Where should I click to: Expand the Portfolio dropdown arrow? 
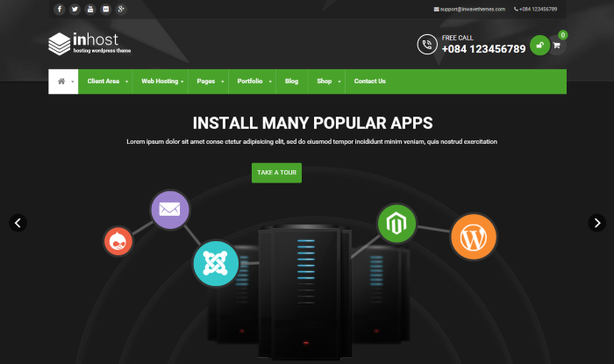270,82
